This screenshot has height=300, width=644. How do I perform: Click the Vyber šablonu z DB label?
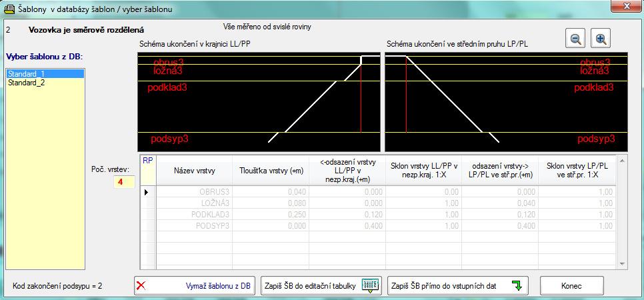(x=45, y=56)
